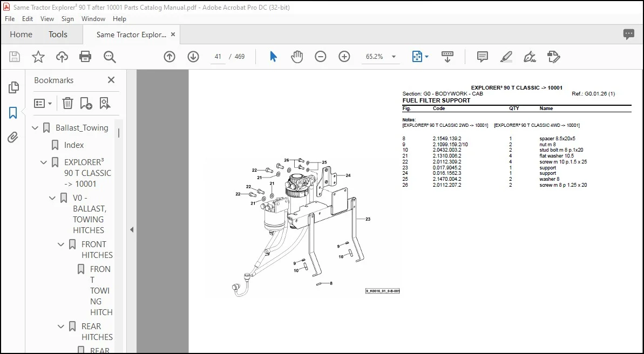This screenshot has width=644, height=354.
Task: Collapse FRONT HITCHES bookmark node
Action: click(61, 244)
